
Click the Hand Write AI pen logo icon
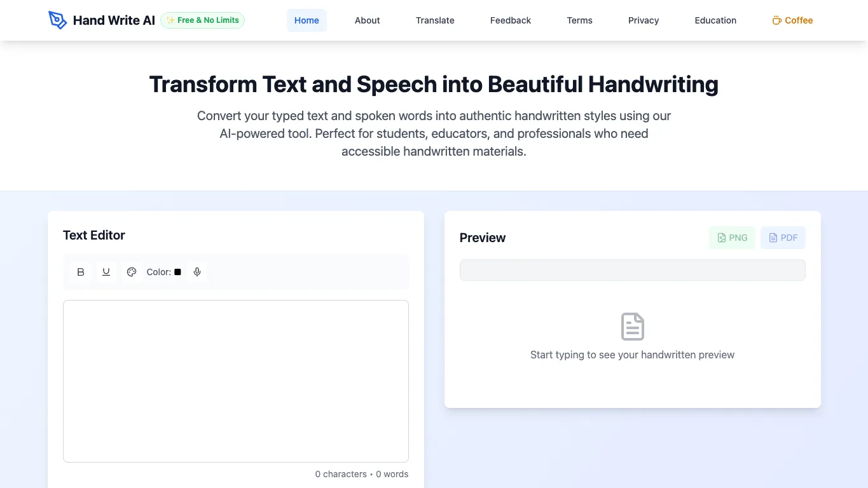57,20
